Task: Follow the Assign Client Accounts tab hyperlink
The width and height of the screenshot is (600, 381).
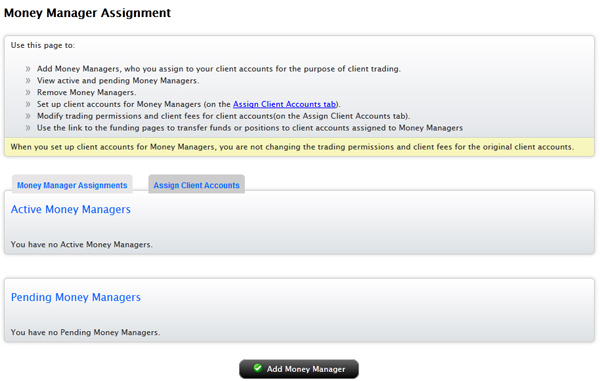Action: click(284, 104)
